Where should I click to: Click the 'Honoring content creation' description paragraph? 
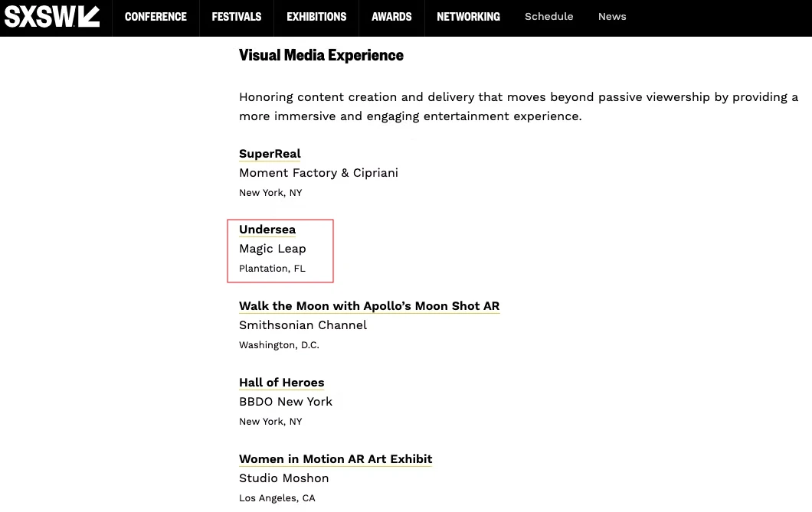pos(519,106)
